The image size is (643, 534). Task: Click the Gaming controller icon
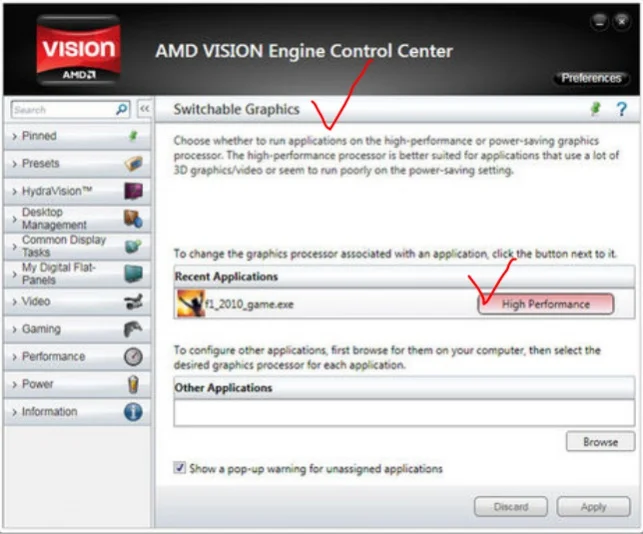(x=133, y=329)
